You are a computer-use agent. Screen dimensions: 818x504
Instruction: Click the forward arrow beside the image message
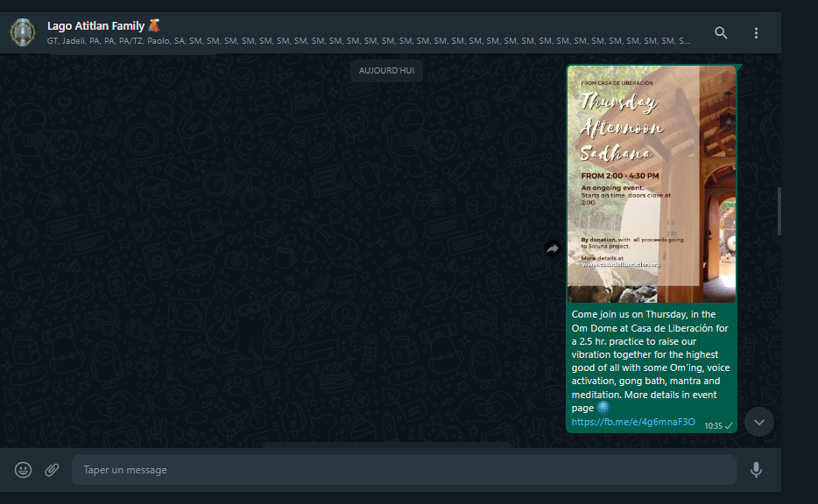click(553, 248)
